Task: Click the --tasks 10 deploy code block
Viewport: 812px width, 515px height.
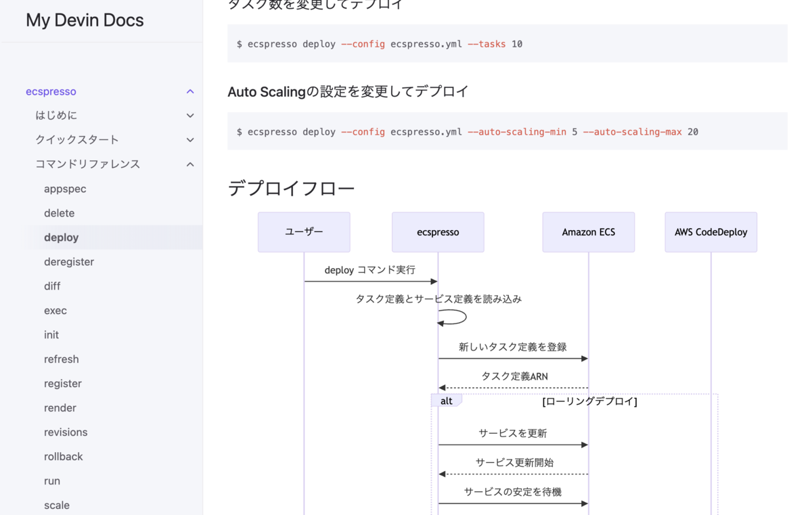Action: click(507, 44)
